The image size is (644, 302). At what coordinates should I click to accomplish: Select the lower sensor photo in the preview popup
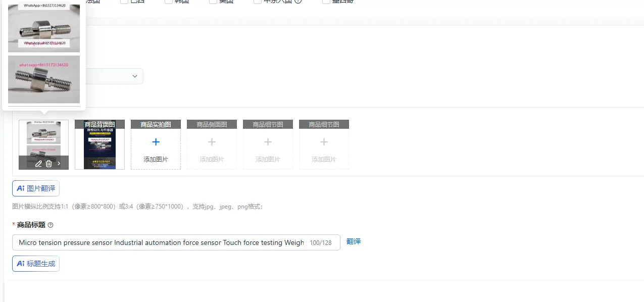[44, 80]
